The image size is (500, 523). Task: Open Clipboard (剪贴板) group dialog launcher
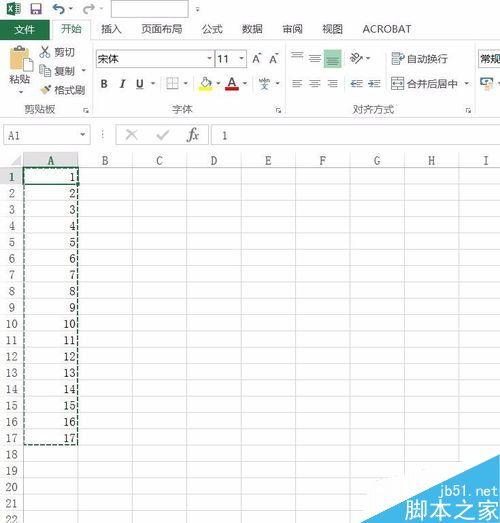click(86, 110)
